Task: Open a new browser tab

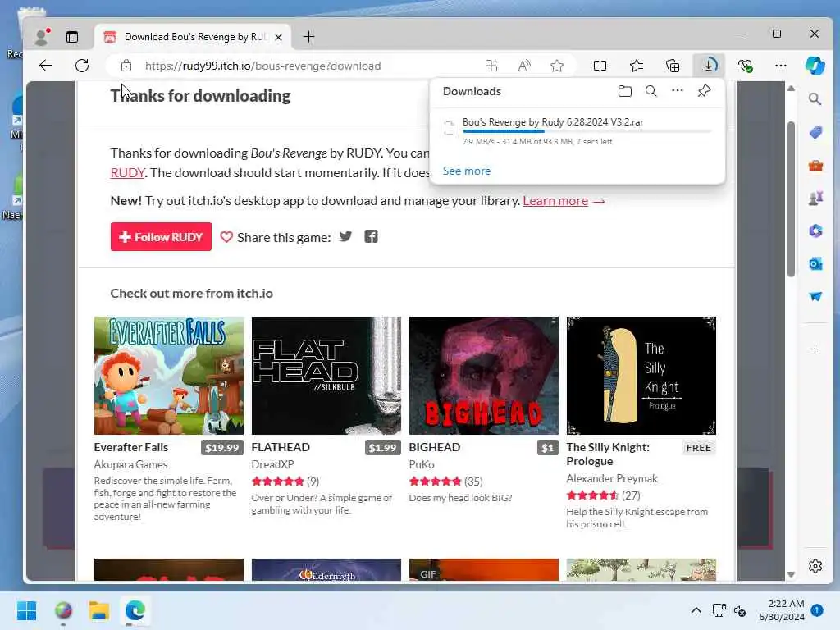Action: pos(308,36)
